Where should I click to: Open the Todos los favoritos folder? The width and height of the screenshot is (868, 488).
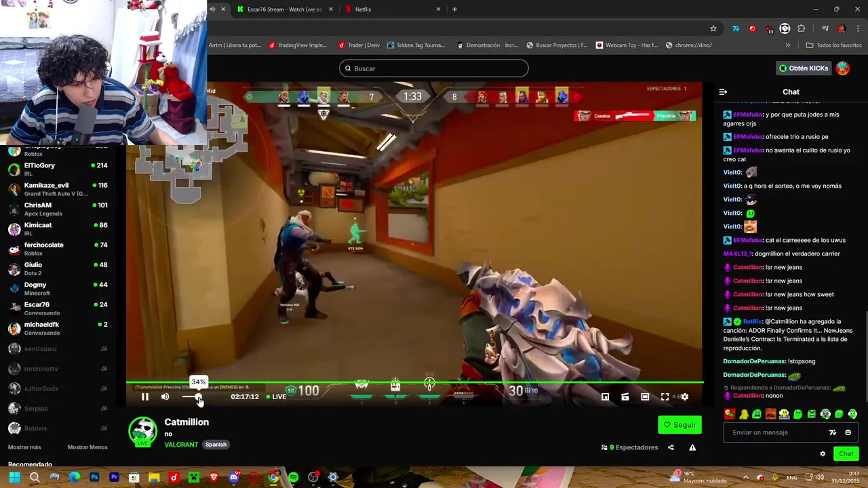click(833, 45)
